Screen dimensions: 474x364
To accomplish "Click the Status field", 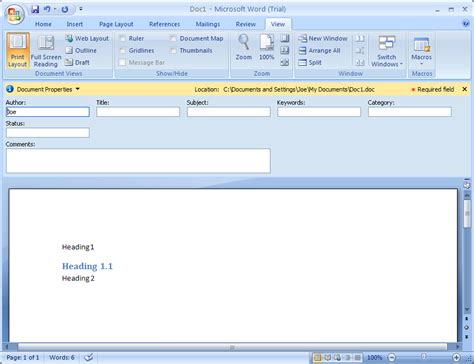I will coord(48,133).
